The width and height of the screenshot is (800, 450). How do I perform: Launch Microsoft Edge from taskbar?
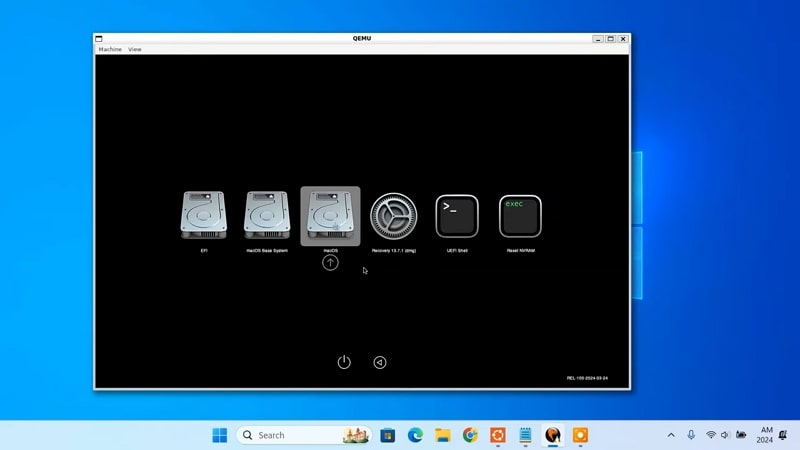click(415, 435)
